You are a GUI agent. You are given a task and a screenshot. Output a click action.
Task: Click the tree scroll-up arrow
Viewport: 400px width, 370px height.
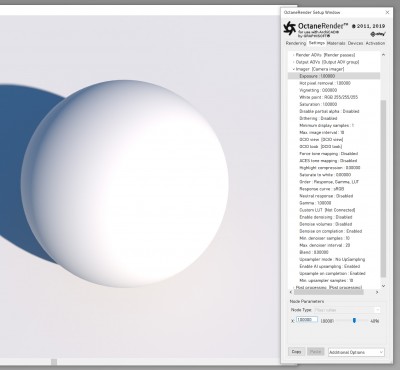tap(383, 55)
